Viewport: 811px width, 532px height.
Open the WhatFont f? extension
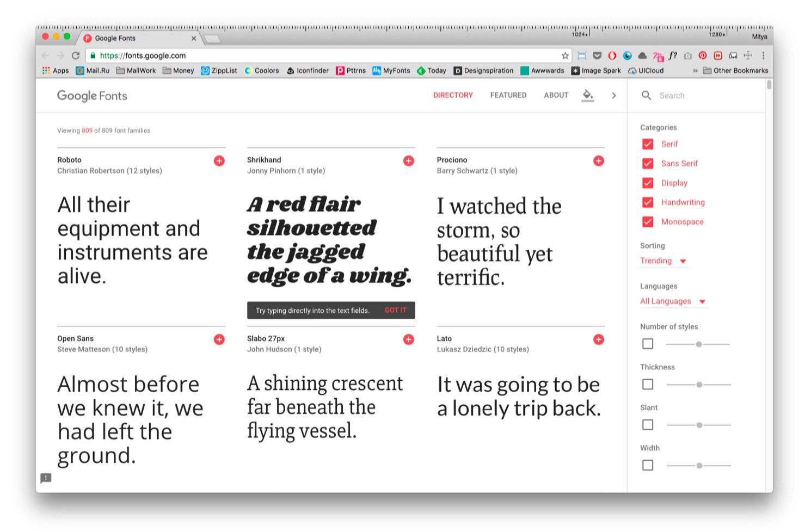point(673,55)
